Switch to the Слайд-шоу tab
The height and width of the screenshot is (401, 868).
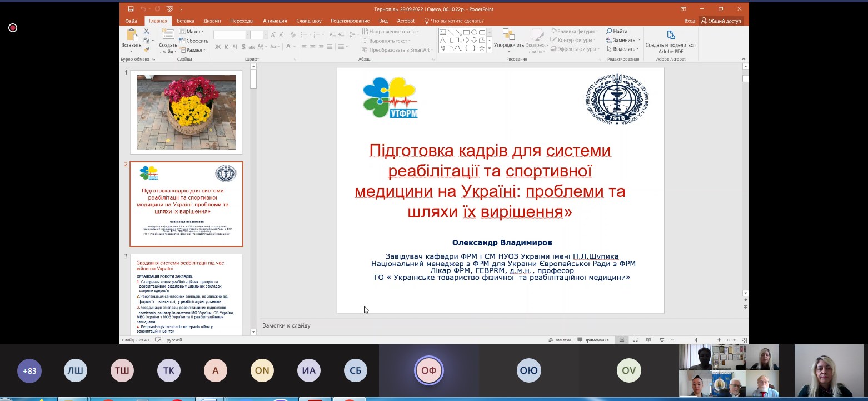click(x=308, y=21)
